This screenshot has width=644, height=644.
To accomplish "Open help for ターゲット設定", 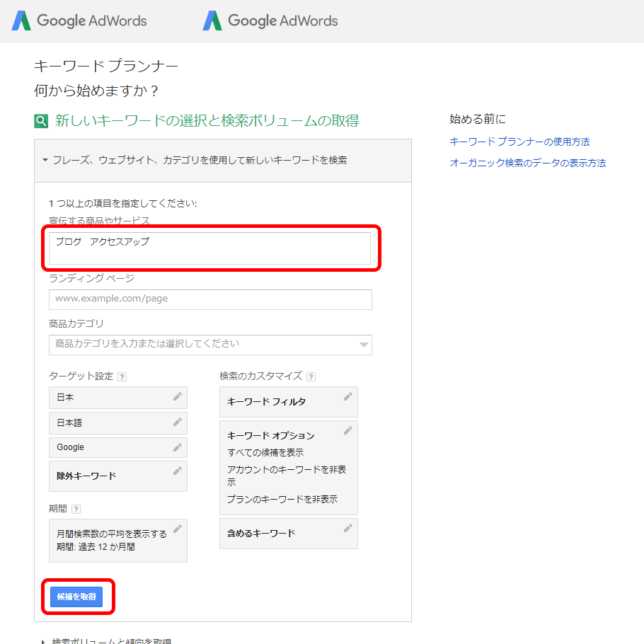I will tap(122, 376).
